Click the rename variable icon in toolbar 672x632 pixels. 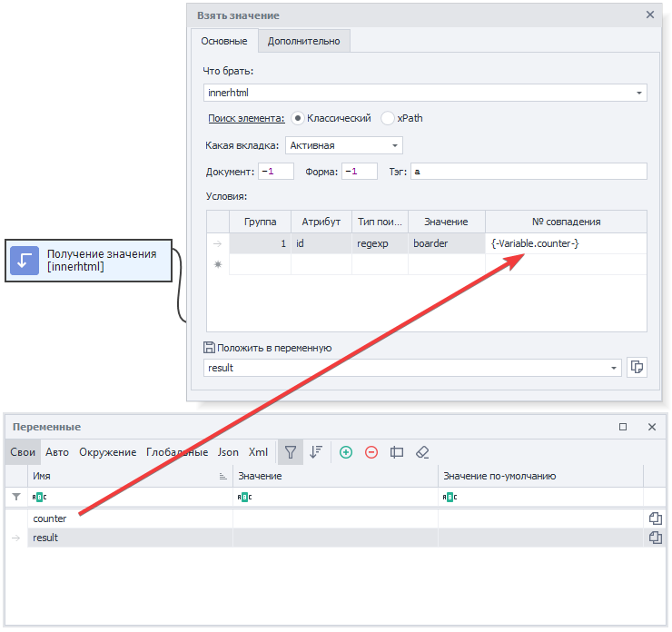[x=397, y=452]
